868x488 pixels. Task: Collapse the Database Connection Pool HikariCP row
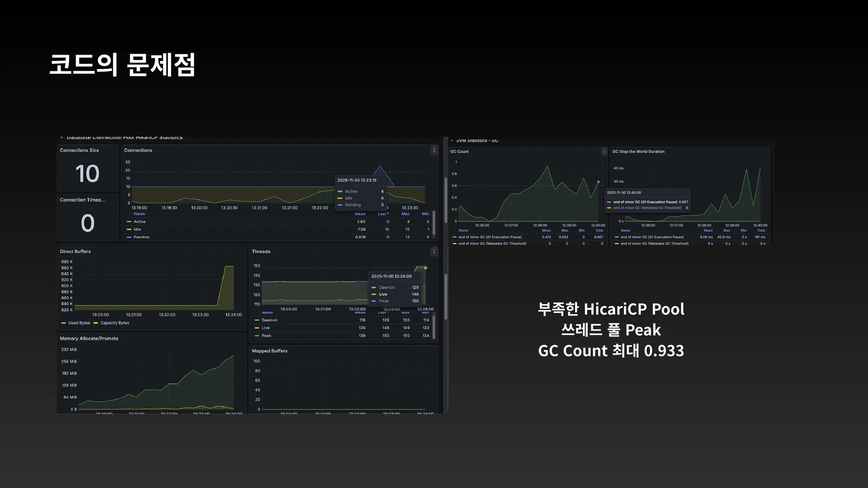coord(62,137)
